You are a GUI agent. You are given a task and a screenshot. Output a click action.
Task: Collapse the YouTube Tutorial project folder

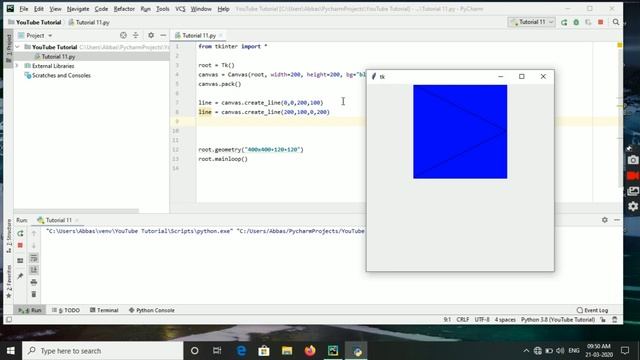click(x=17, y=47)
